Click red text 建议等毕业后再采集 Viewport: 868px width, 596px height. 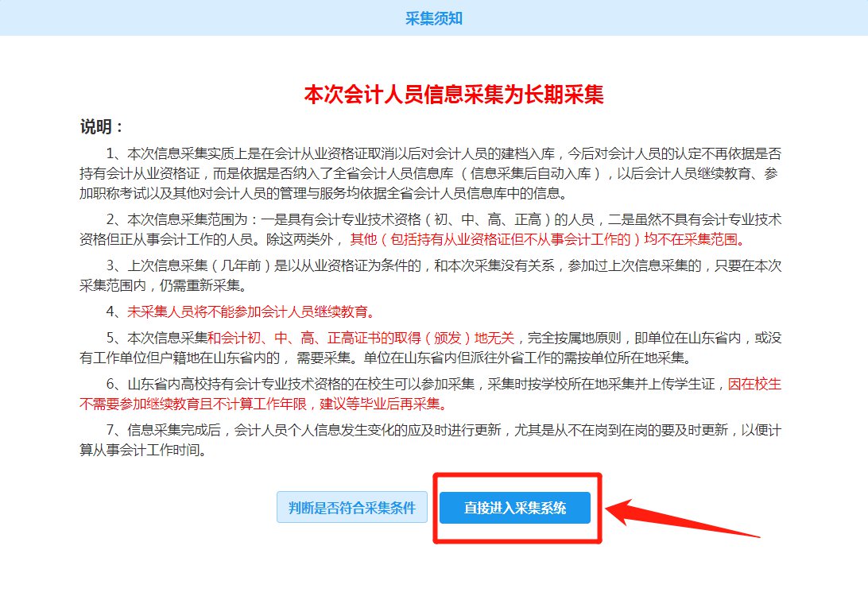point(384,404)
